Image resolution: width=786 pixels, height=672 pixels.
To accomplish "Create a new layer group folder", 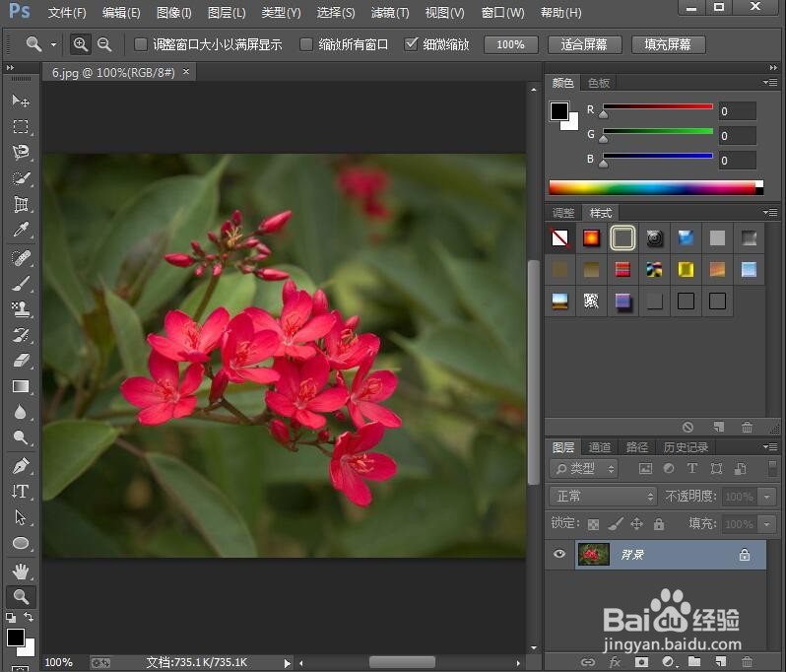I will [x=694, y=662].
